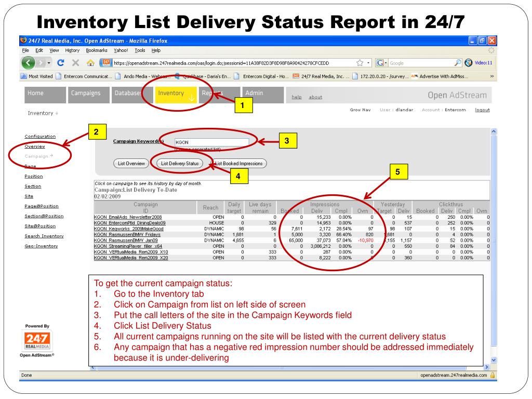Open Position in the left sidebar
The image size is (532, 399).
34,176
